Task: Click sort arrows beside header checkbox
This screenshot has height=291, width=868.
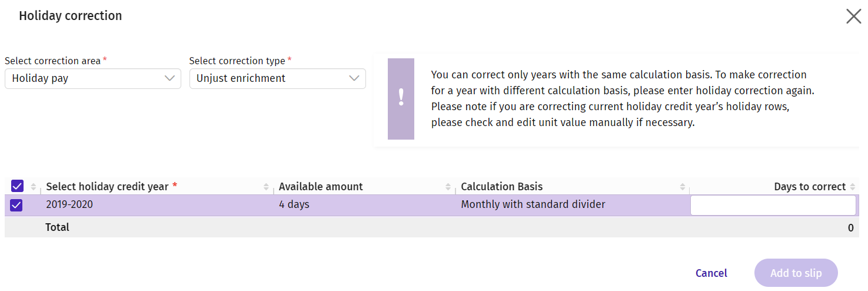Action: coord(33,187)
